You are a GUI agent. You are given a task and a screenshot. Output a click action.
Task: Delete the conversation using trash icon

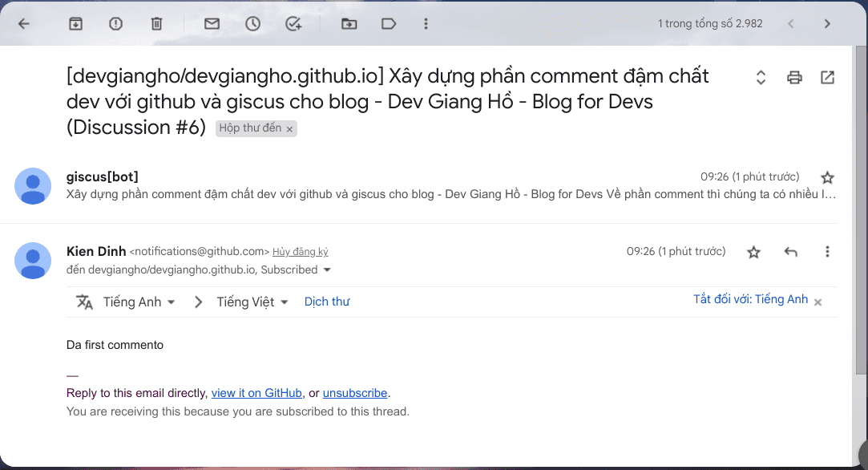(x=156, y=24)
